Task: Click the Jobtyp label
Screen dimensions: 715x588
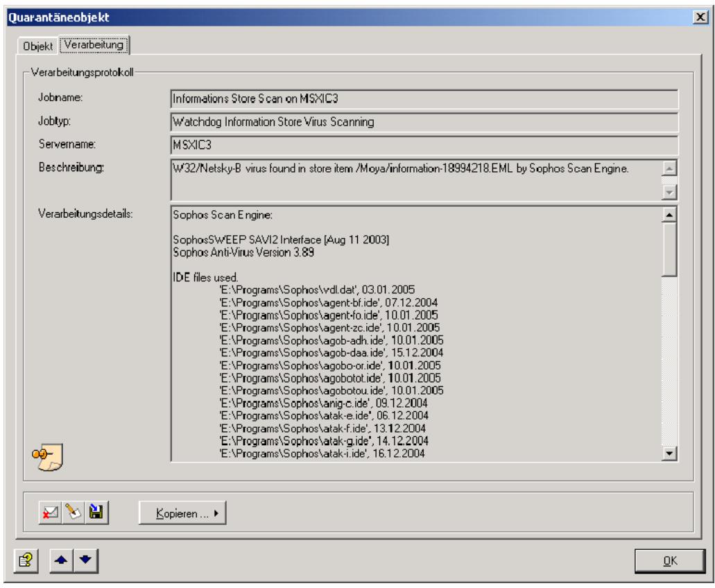Action: [54, 121]
